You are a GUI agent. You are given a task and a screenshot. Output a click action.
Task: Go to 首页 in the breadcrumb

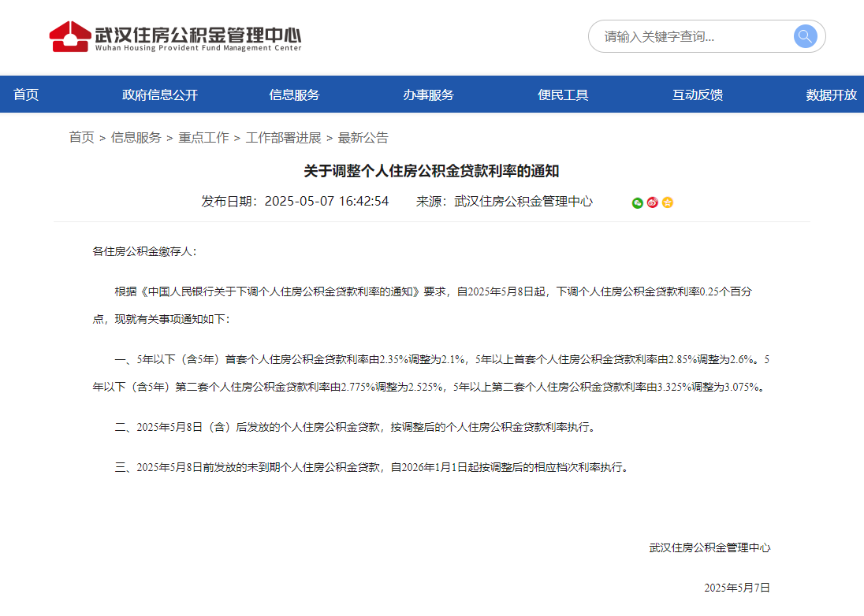pos(81,138)
